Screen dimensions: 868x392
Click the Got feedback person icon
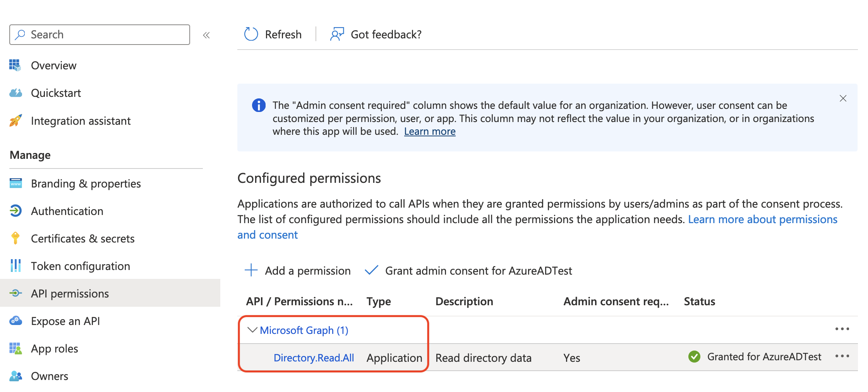tap(336, 34)
